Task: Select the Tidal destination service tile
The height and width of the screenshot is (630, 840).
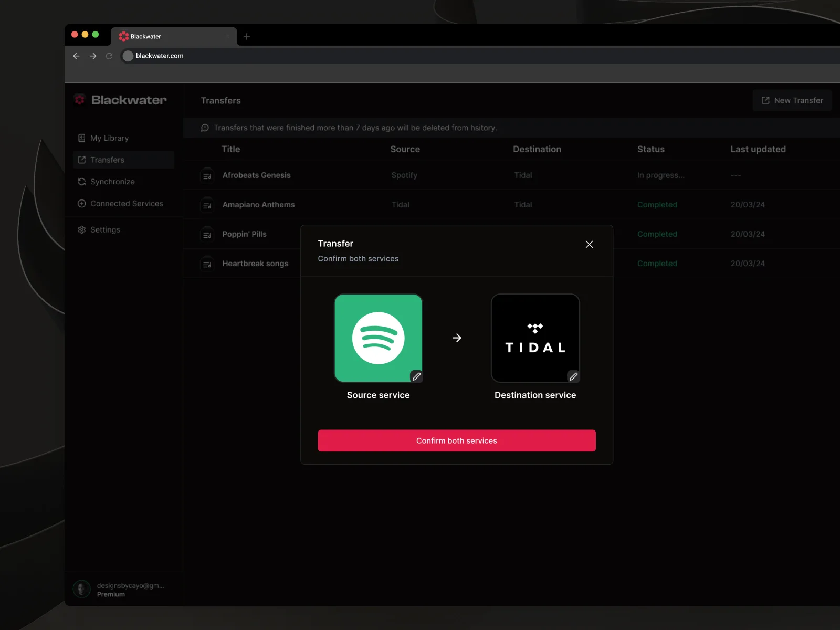Action: click(535, 338)
